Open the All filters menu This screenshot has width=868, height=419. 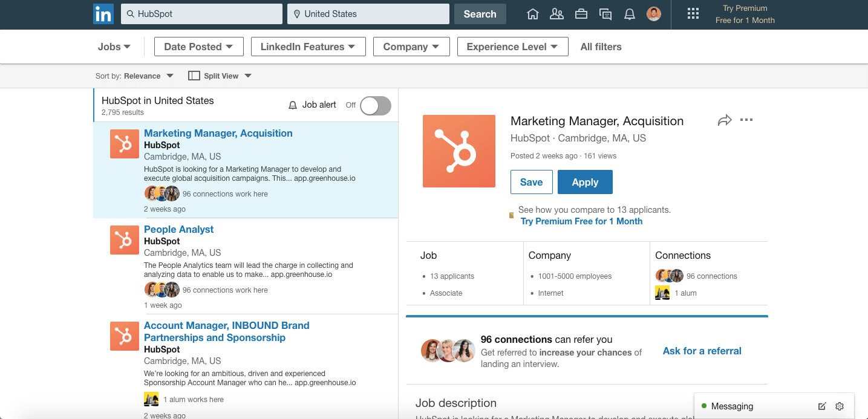pyautogui.click(x=601, y=47)
